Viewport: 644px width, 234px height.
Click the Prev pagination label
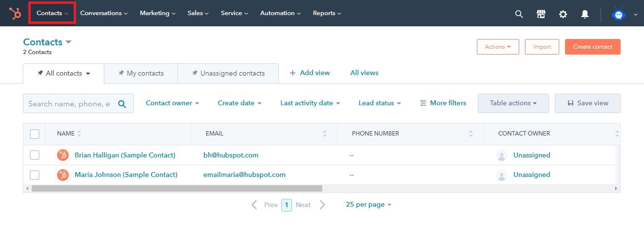tap(271, 205)
